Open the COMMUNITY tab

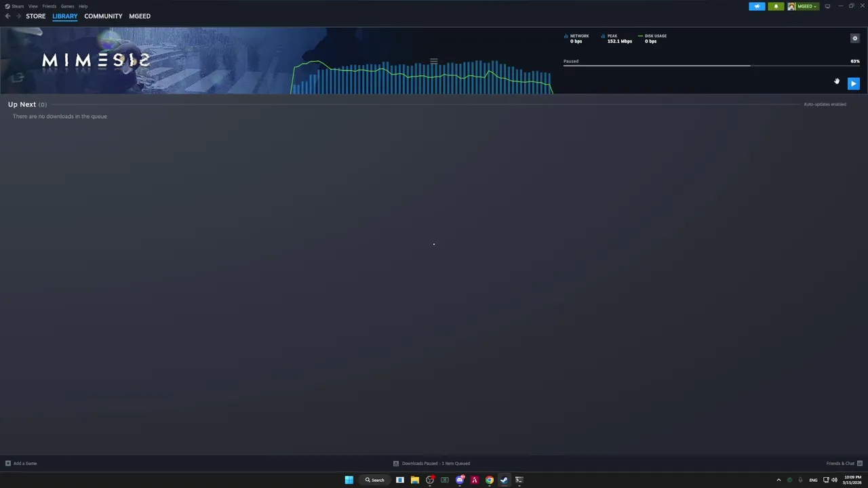103,16
